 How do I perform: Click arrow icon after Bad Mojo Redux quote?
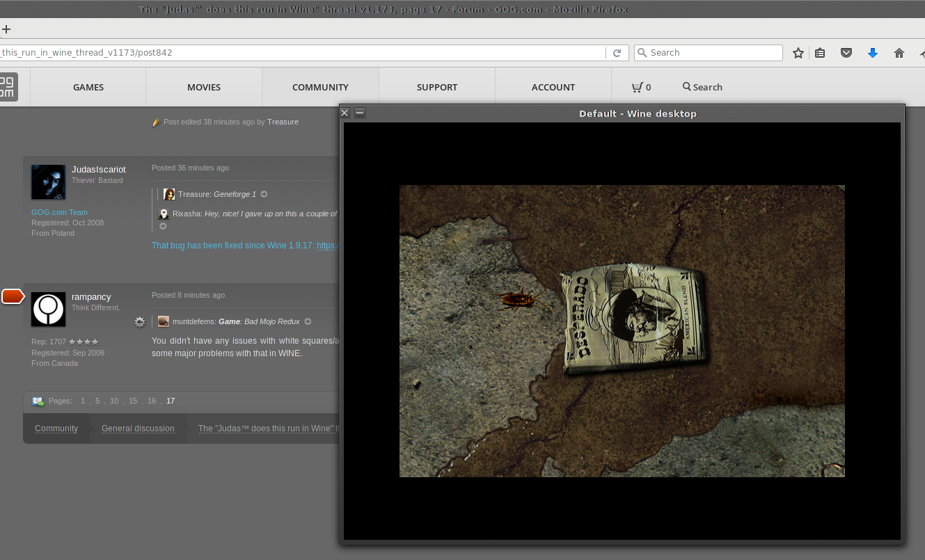[308, 321]
